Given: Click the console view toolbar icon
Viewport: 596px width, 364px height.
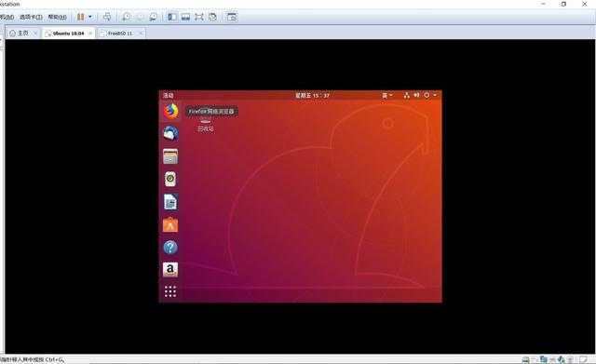Looking at the screenshot, I should (232, 17).
